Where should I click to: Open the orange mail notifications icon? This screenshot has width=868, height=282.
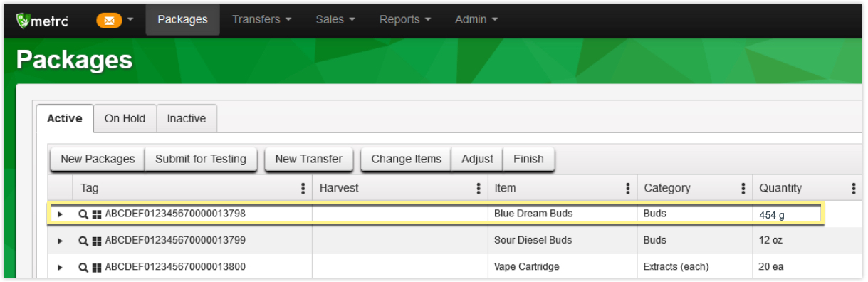click(x=109, y=20)
